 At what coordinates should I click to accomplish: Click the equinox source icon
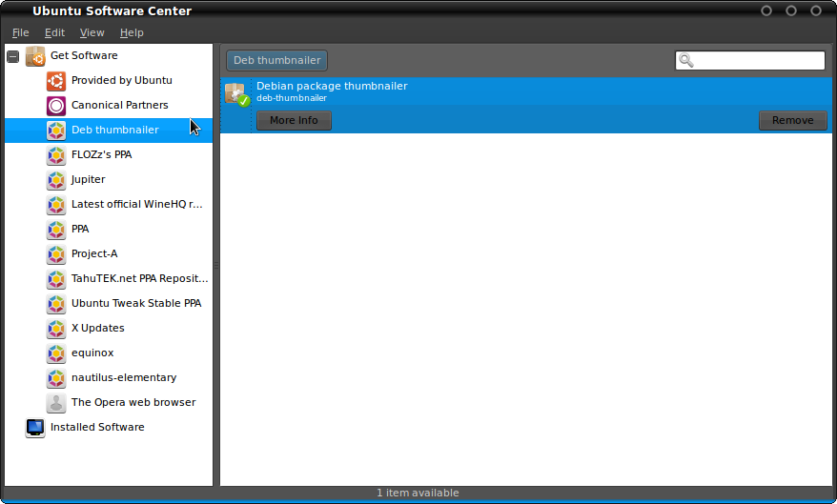pos(56,353)
